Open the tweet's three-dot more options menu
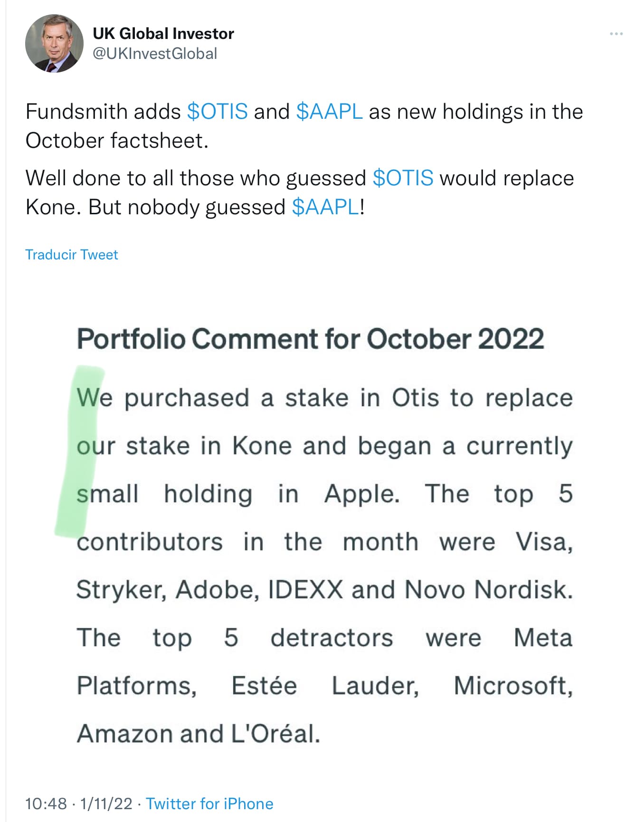Screen dimensions: 644x822 point(616,34)
